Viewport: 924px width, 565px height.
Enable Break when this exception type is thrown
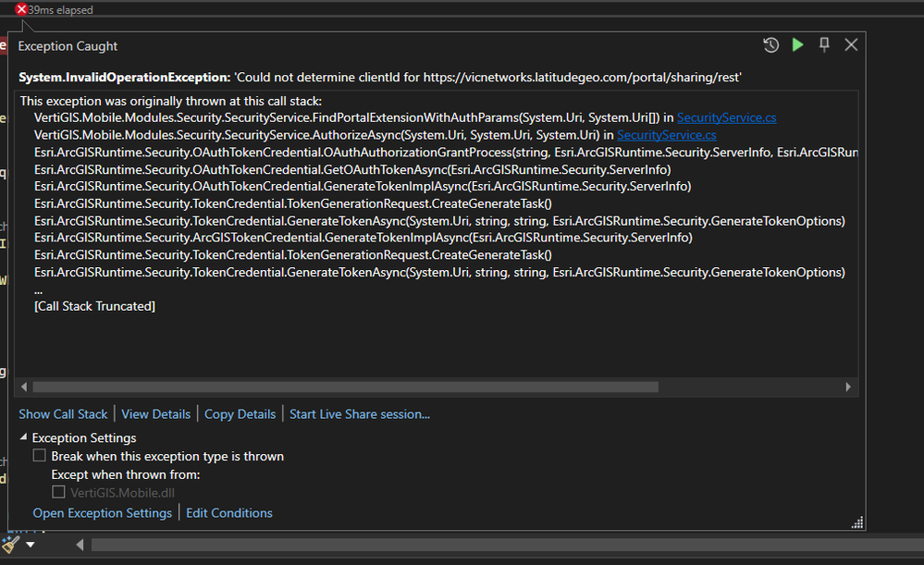click(x=39, y=456)
